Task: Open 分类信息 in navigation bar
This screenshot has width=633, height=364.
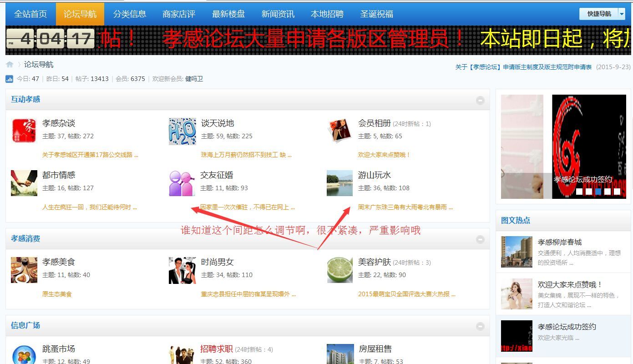Action: [x=130, y=14]
